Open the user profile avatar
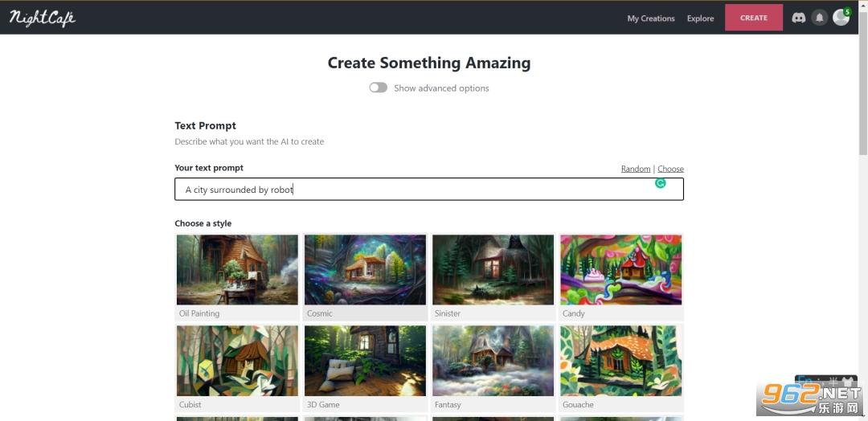 coord(841,17)
